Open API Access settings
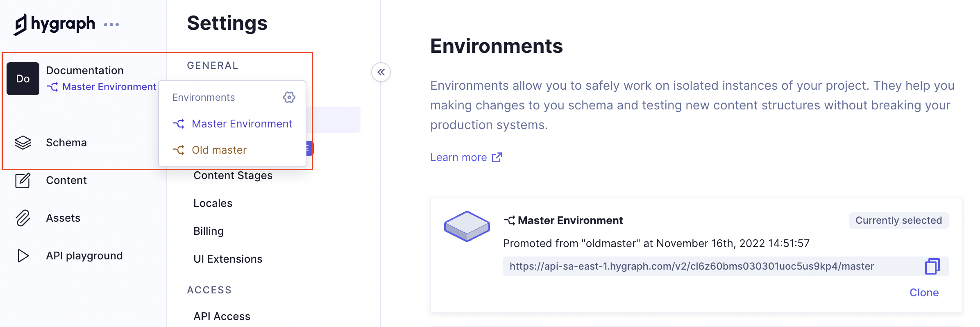The image size is (980, 327). [x=222, y=316]
